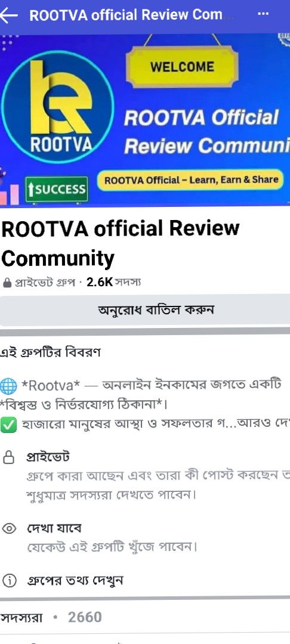The height and width of the screenshot is (644, 290).
Task: Tap the group cover photo banner
Action: 145,120
